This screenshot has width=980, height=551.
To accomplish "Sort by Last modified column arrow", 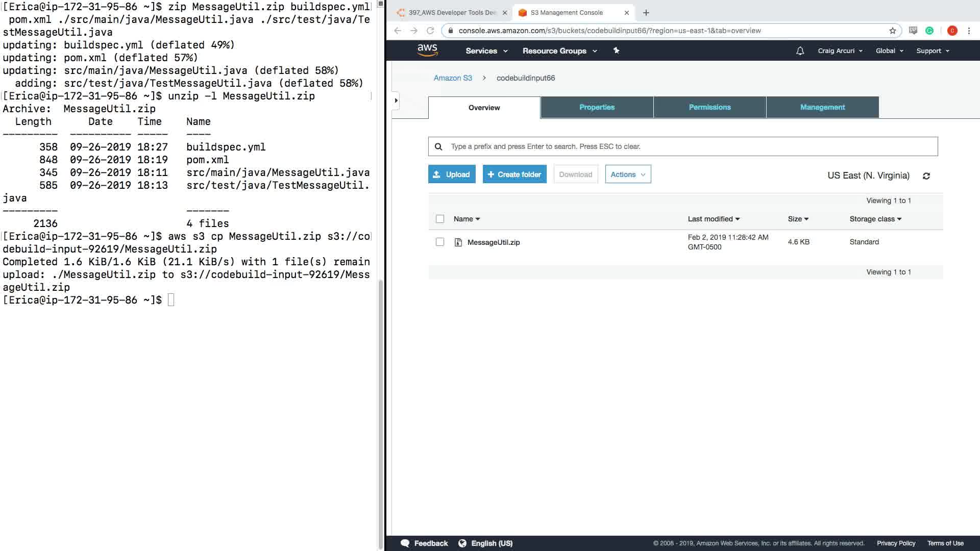I will point(738,219).
